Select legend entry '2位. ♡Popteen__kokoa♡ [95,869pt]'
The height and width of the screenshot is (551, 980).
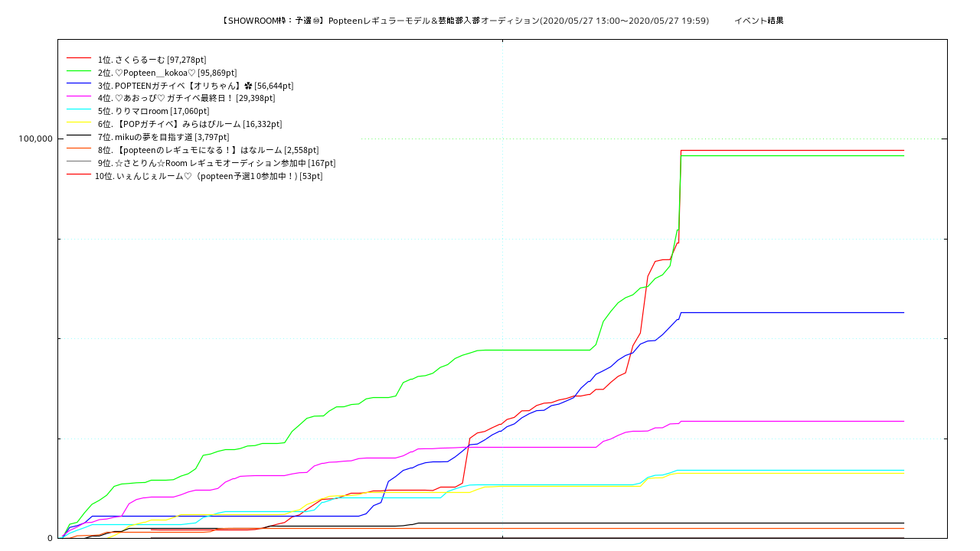point(168,73)
